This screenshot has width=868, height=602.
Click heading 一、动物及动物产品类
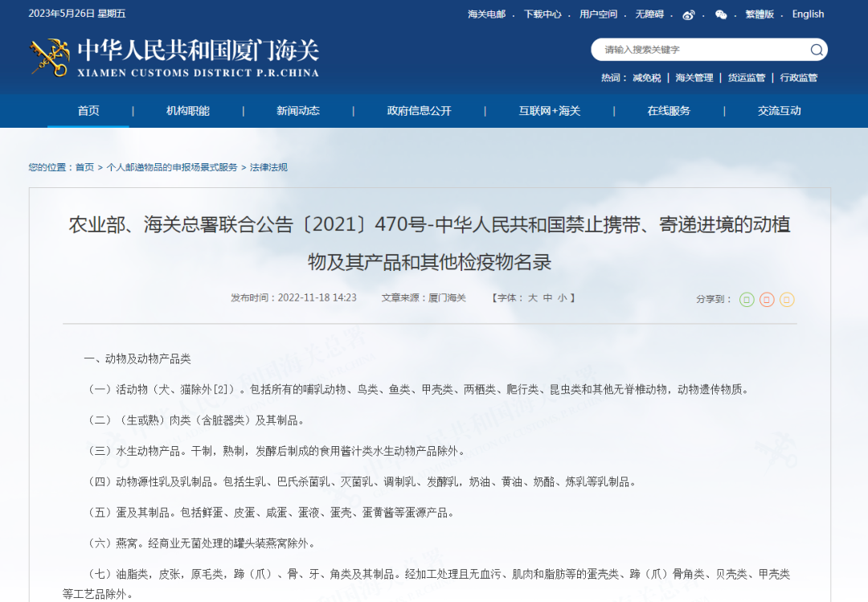[137, 359]
